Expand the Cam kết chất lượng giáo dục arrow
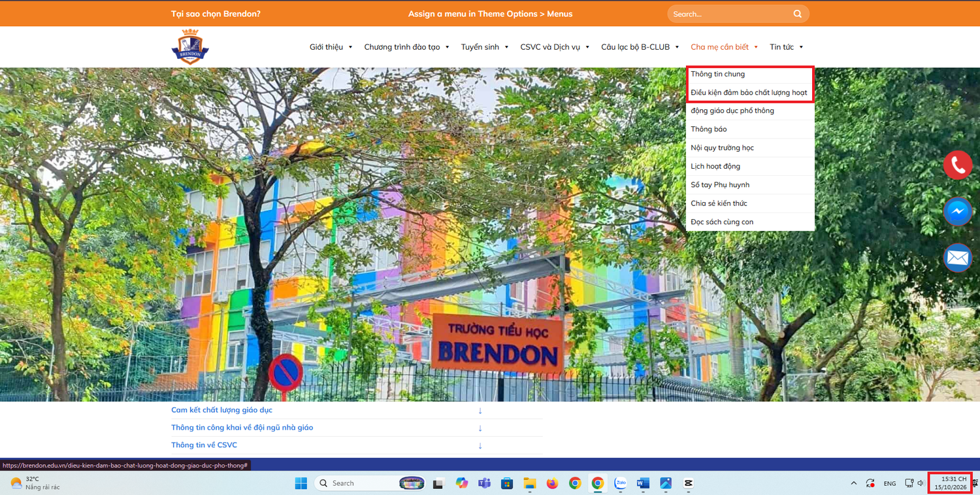The height and width of the screenshot is (495, 980). [x=480, y=411]
